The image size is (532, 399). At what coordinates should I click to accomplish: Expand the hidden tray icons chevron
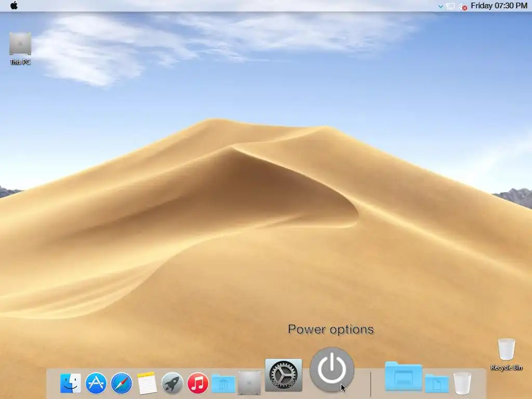coord(441,6)
